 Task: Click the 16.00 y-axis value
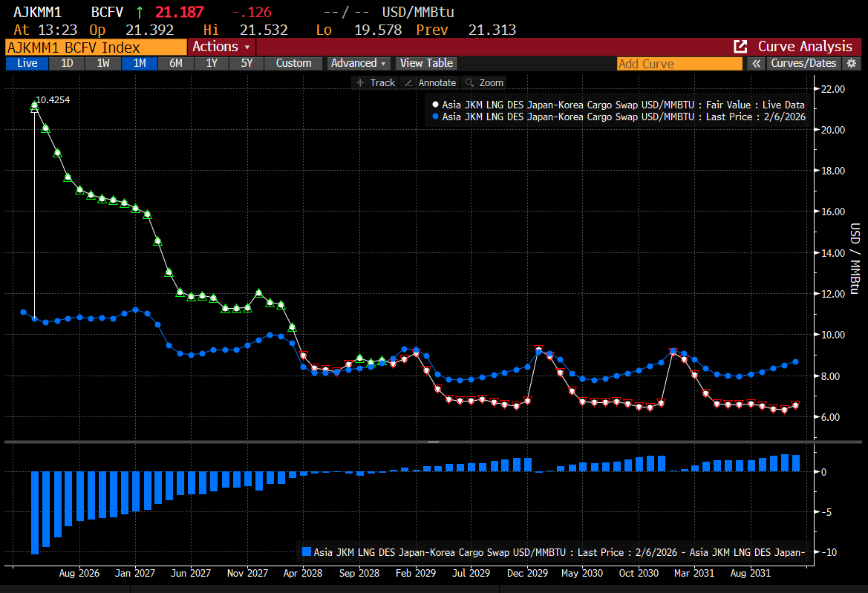[x=833, y=212]
